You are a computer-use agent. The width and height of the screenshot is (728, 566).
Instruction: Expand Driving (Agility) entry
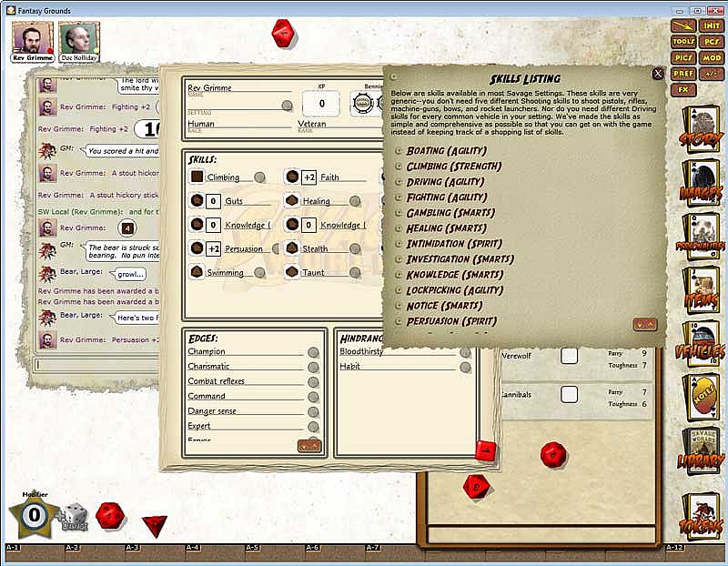[398, 182]
